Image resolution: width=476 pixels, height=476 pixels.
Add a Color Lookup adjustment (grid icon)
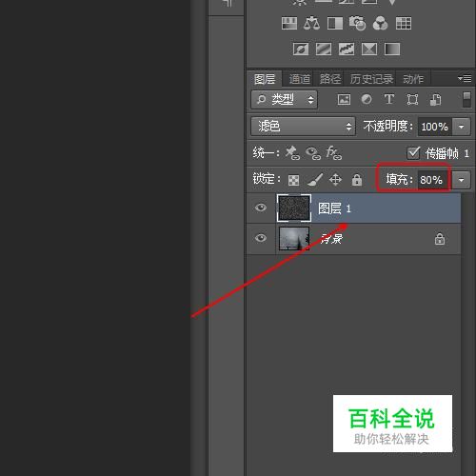[404, 23]
